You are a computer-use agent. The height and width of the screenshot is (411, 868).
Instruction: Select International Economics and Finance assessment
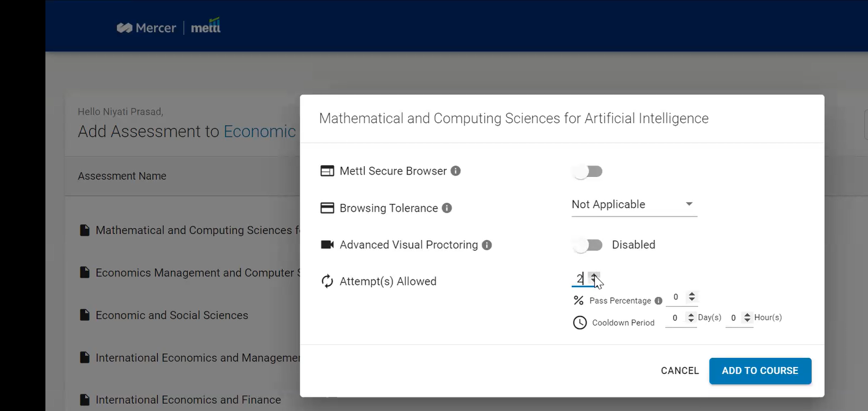pos(188,400)
